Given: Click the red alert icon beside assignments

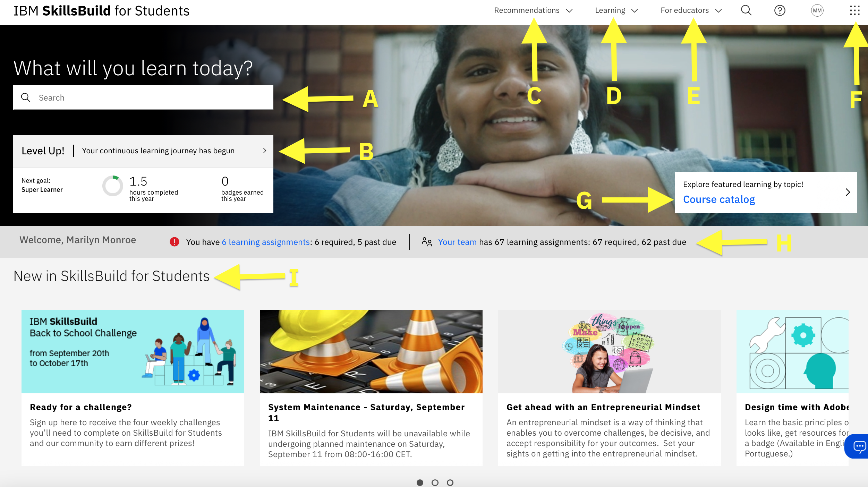Looking at the screenshot, I should [174, 242].
